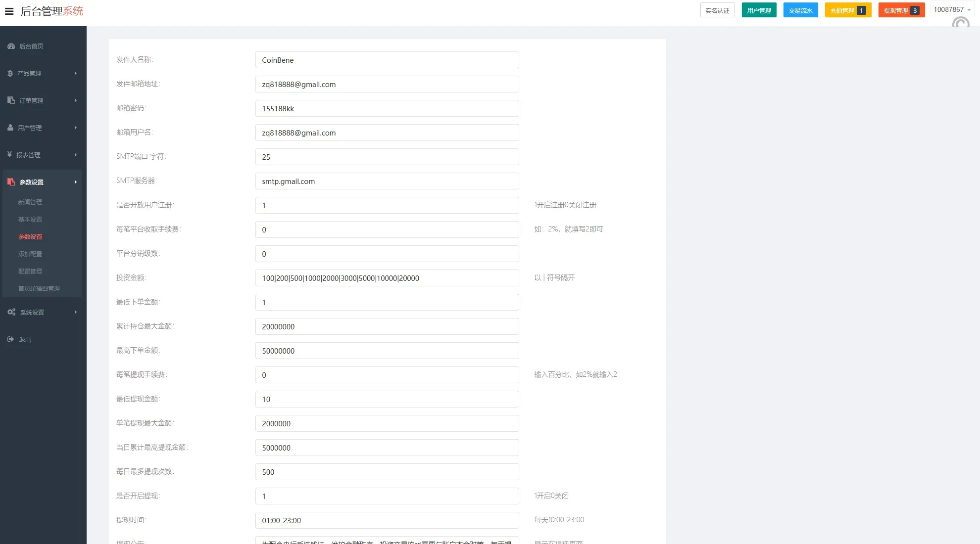Open the 首页轮播图管理 submenu item
This screenshot has height=544, width=980.
pos(39,288)
